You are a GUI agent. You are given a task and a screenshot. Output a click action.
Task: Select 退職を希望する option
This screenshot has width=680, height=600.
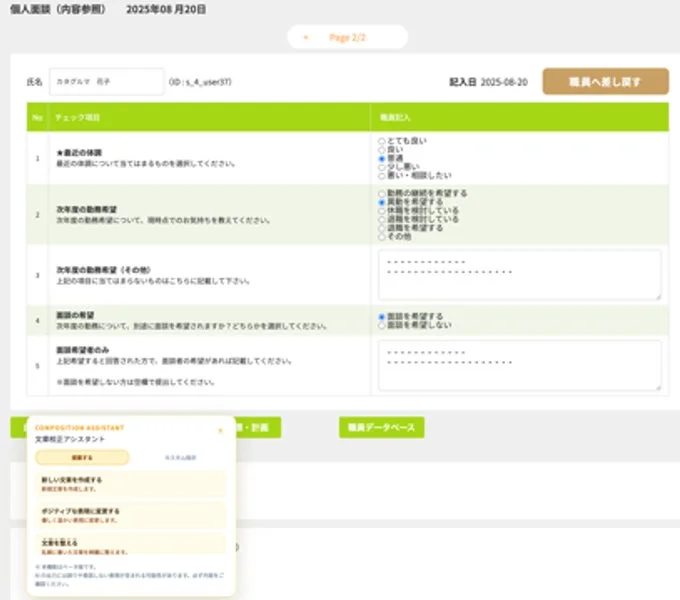tap(382, 228)
